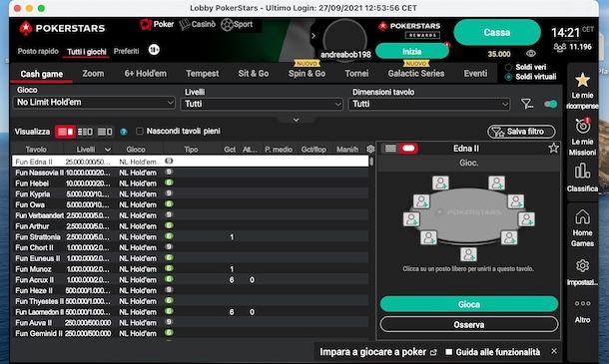Open the Tornei tab
This screenshot has width=609, height=364.
pyautogui.click(x=356, y=74)
